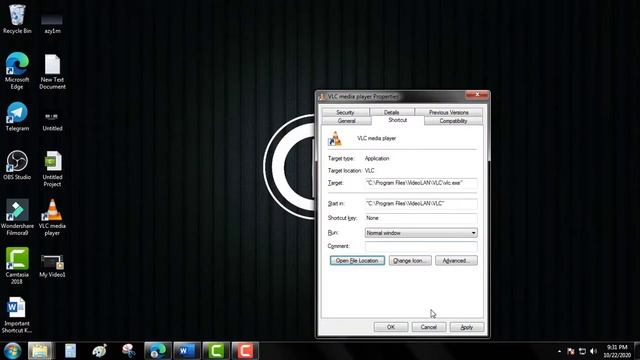This screenshot has width=640, height=360.
Task: Select the New Text Document file icon
Action: click(x=52, y=71)
